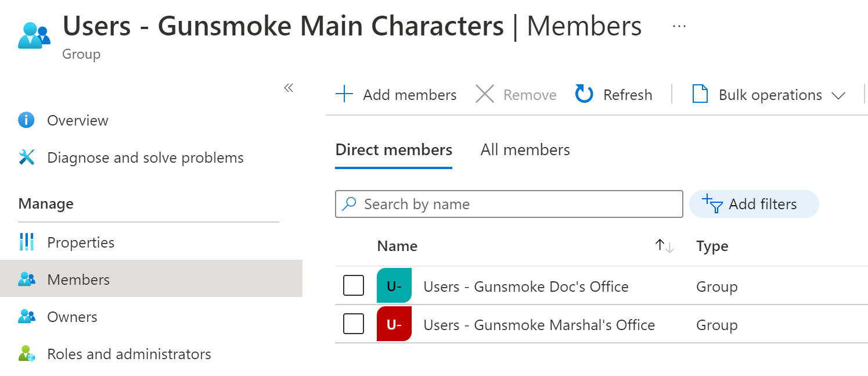
Task: Click the Bulk operations document icon
Action: pos(699,94)
